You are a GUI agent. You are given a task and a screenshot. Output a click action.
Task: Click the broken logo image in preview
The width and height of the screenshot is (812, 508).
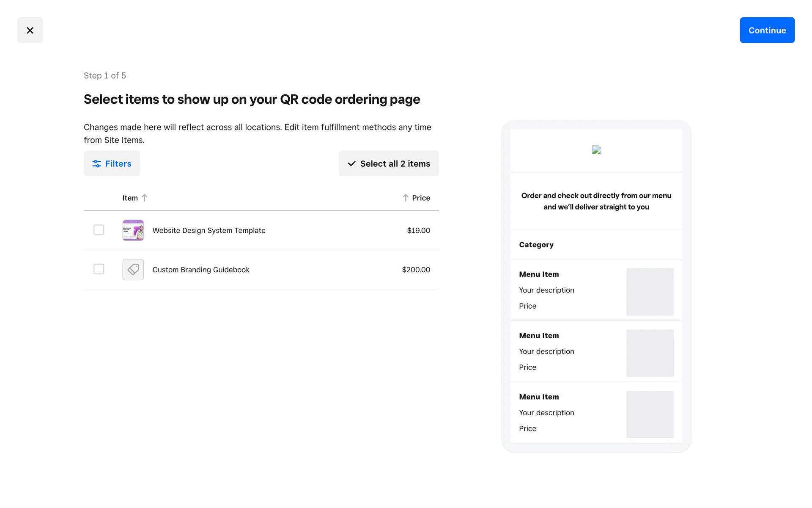tap(596, 150)
